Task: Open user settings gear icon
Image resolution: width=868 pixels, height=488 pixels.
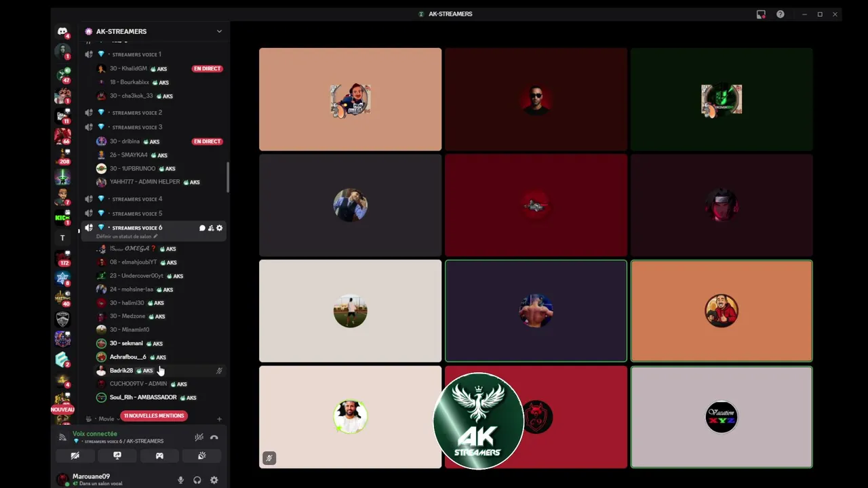Action: [x=214, y=480]
